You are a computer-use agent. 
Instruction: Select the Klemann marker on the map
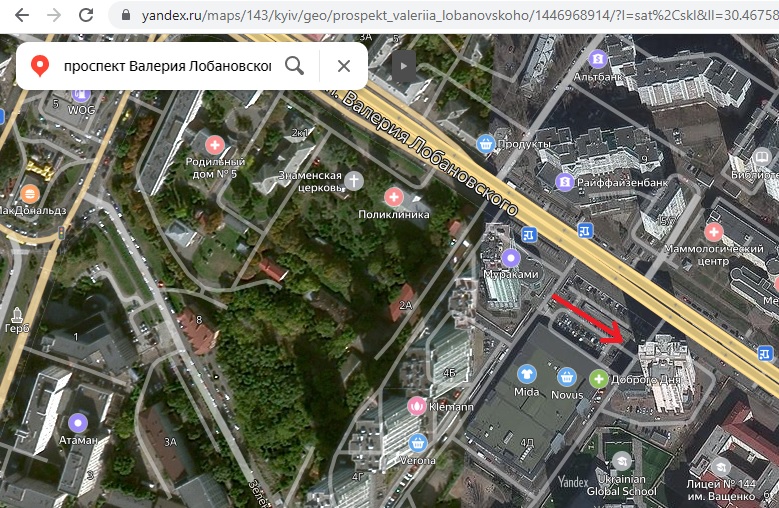click(x=416, y=406)
